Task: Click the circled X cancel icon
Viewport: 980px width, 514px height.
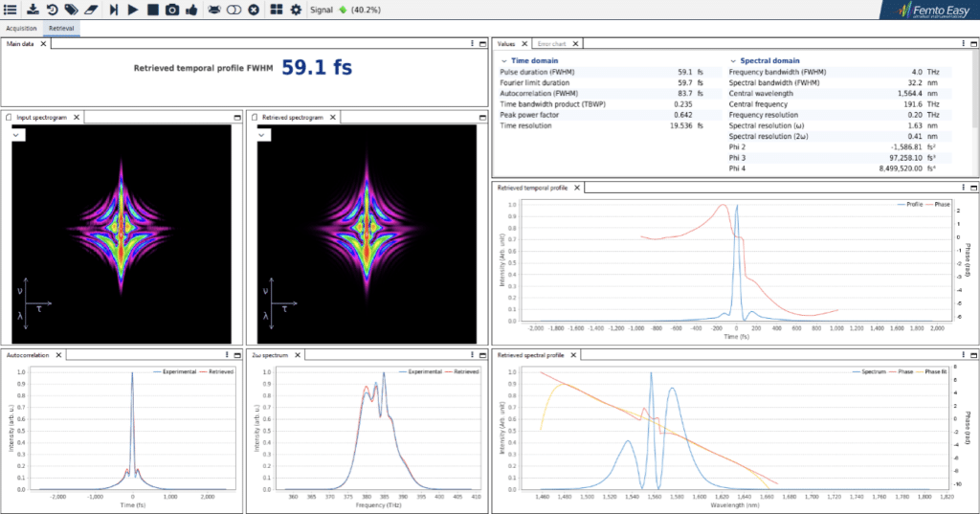Action: [x=253, y=10]
